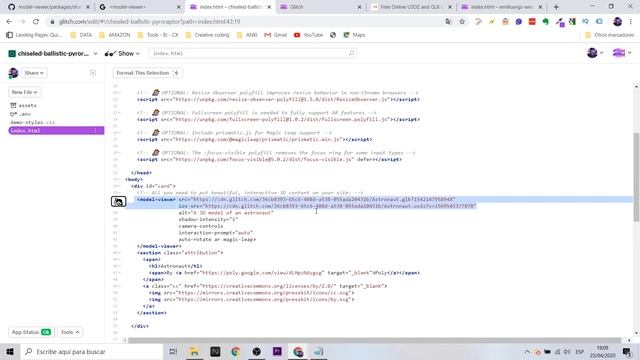The image size is (640, 360).
Task: Open the DATA bookmark folder
Action: (81, 35)
